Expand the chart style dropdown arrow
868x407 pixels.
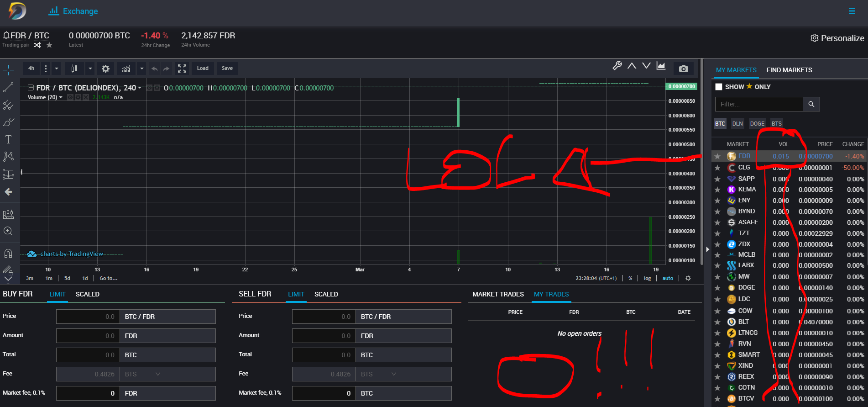point(90,69)
